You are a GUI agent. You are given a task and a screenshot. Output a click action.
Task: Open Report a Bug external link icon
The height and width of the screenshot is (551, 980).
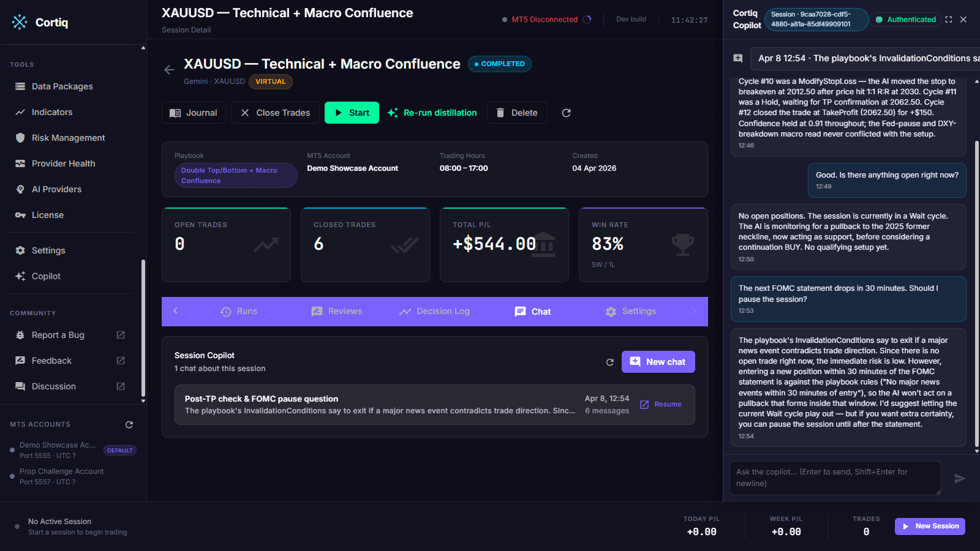(x=121, y=335)
